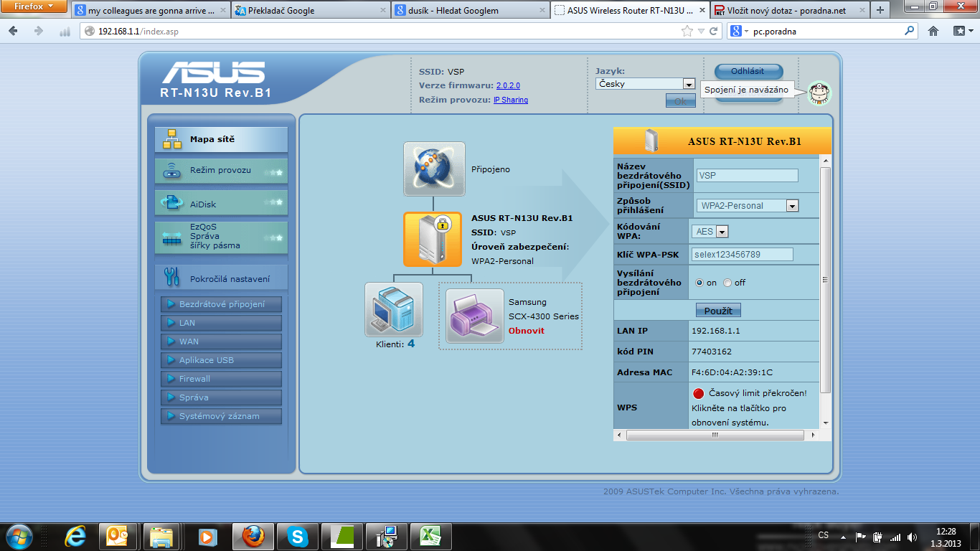The image size is (980, 551).
Task: Click the ASUS logo in header
Action: 213,73
